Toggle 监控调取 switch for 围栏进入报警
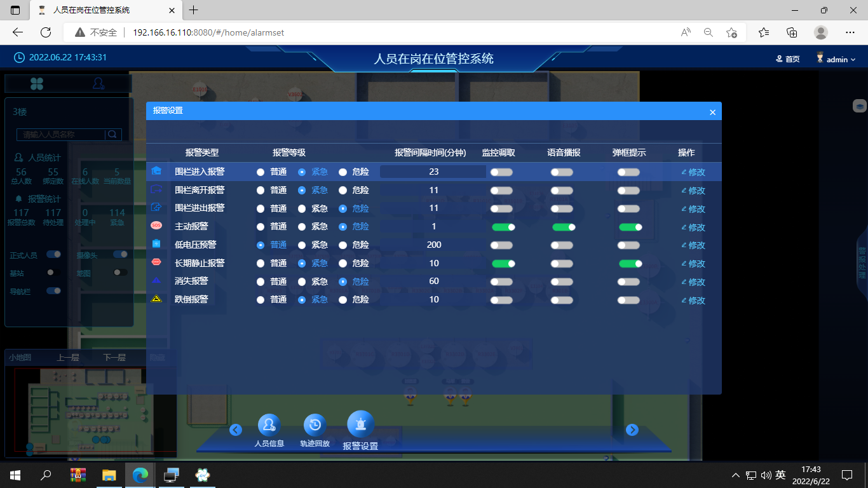Screen dimensions: 868x488 pyautogui.click(x=501, y=172)
